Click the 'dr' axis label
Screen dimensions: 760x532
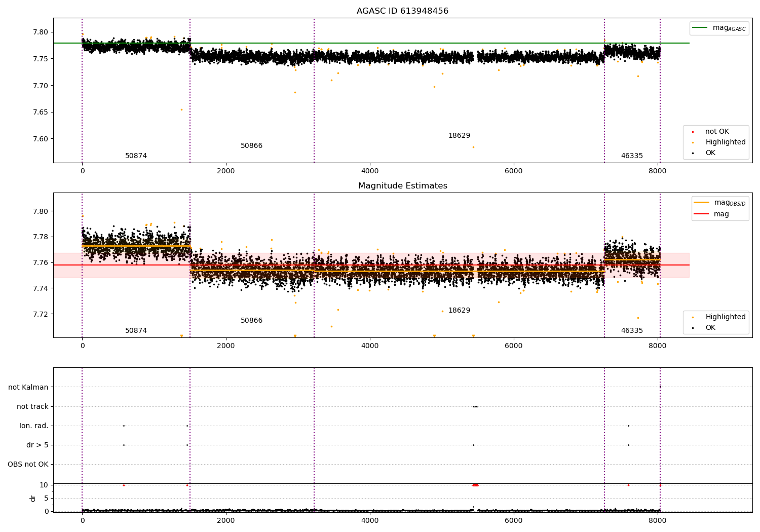[x=33, y=498]
